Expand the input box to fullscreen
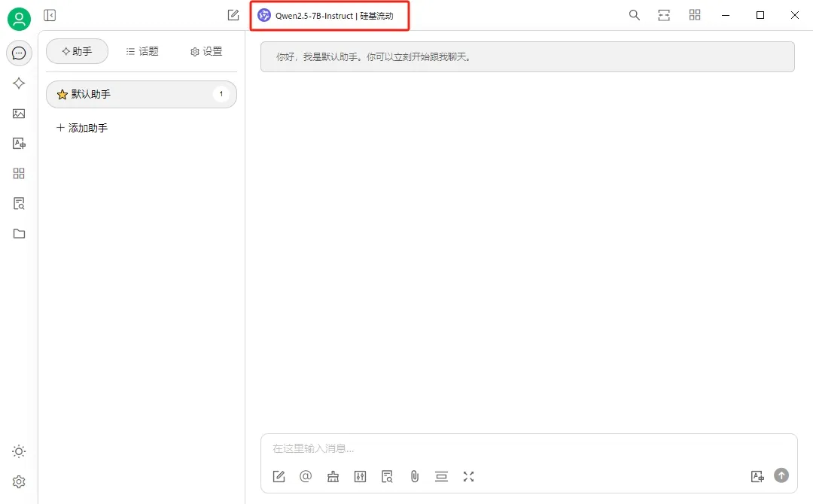The height and width of the screenshot is (504, 813). click(x=469, y=476)
